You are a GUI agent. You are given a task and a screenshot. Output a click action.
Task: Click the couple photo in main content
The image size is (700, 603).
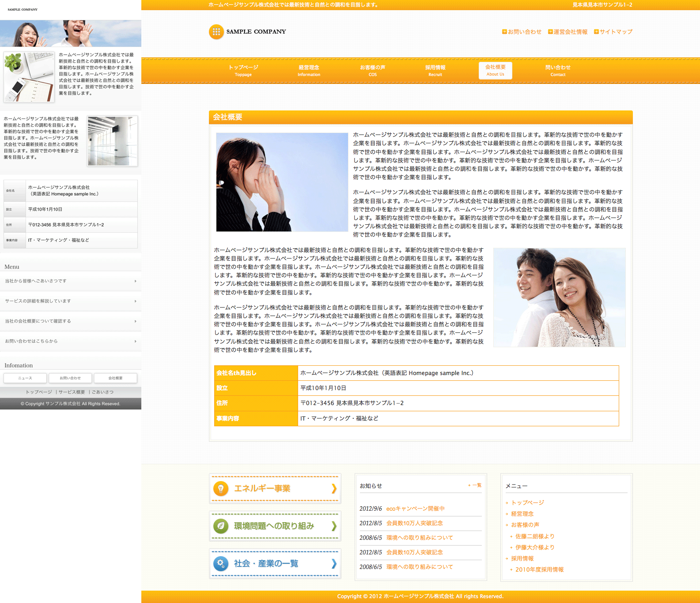pyautogui.click(x=559, y=297)
